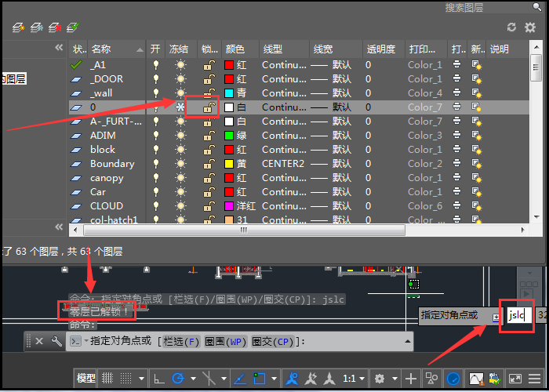Viewport: 549px width, 392px height.
Task: Toggle on/off bulb for _A1 layer
Action: pyautogui.click(x=156, y=65)
